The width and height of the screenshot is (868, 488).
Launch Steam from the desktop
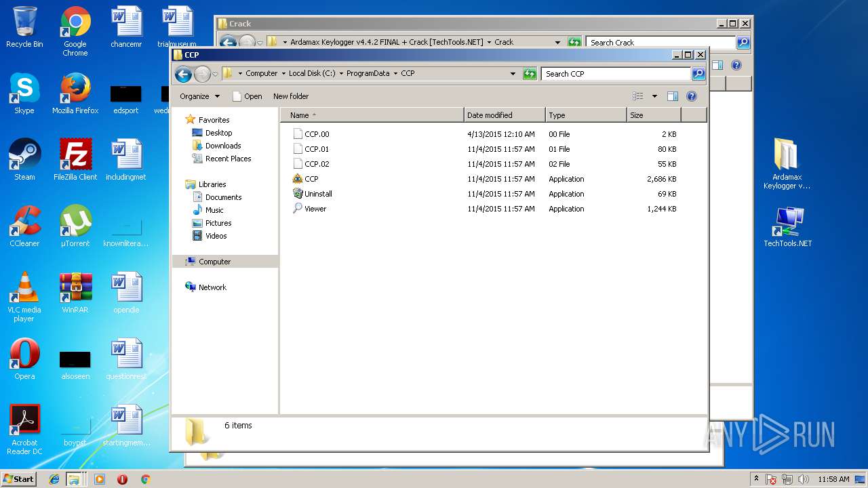coord(24,160)
